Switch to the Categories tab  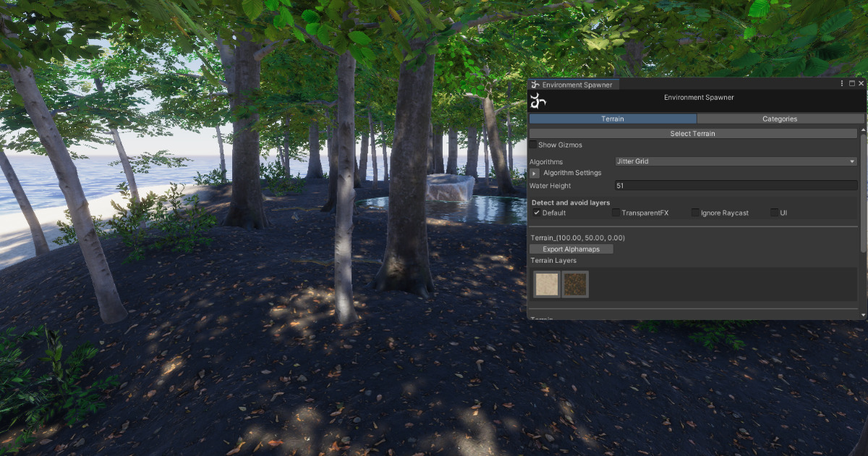tap(780, 118)
